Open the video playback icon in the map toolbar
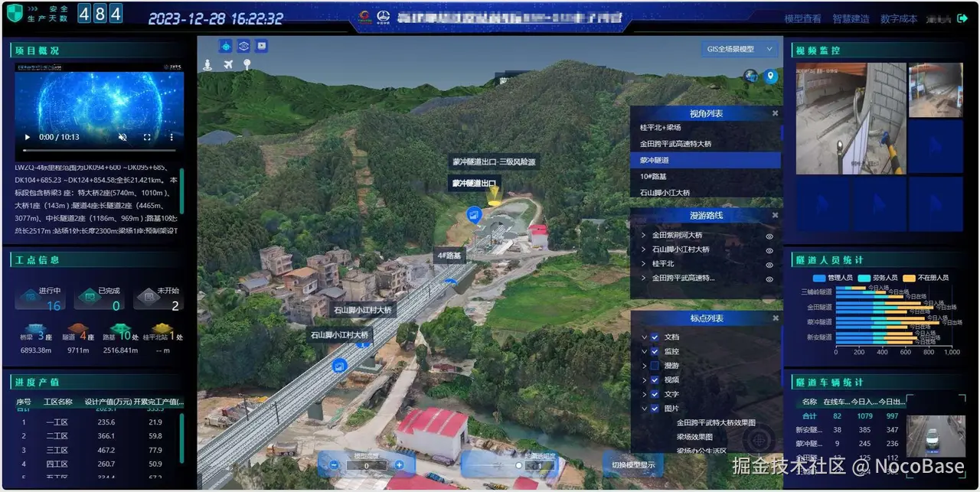 [x=261, y=46]
